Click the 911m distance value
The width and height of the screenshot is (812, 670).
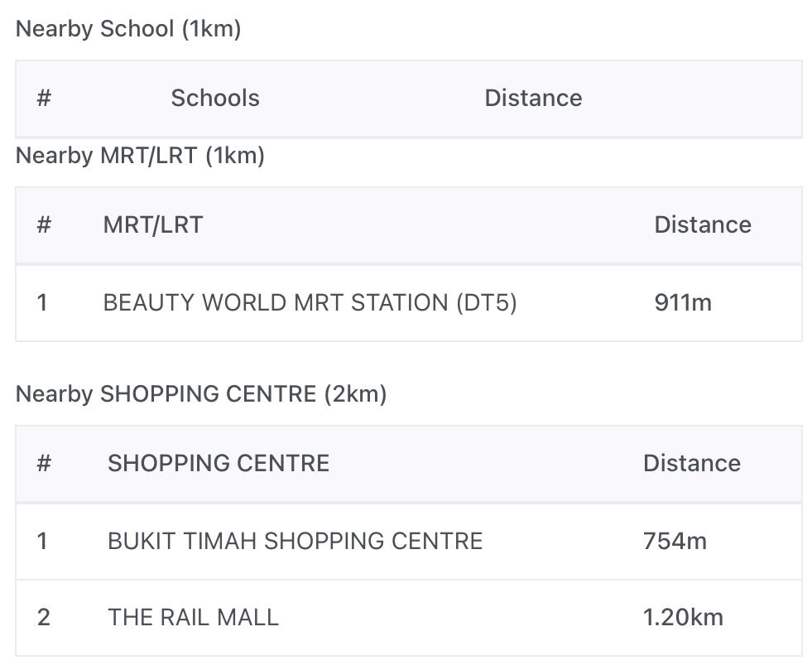683,302
